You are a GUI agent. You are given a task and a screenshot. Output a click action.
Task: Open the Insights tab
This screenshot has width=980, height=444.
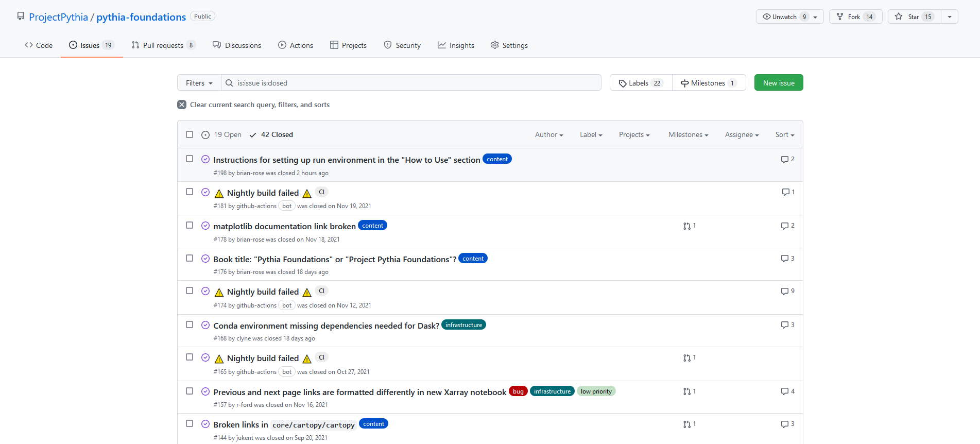456,45
